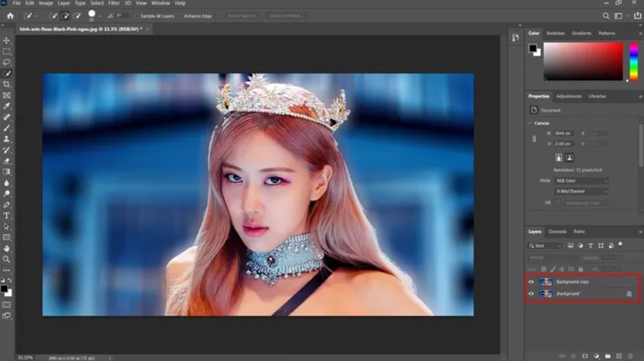Hide the Background copy layer
This screenshot has height=361, width=644.
[x=531, y=282]
